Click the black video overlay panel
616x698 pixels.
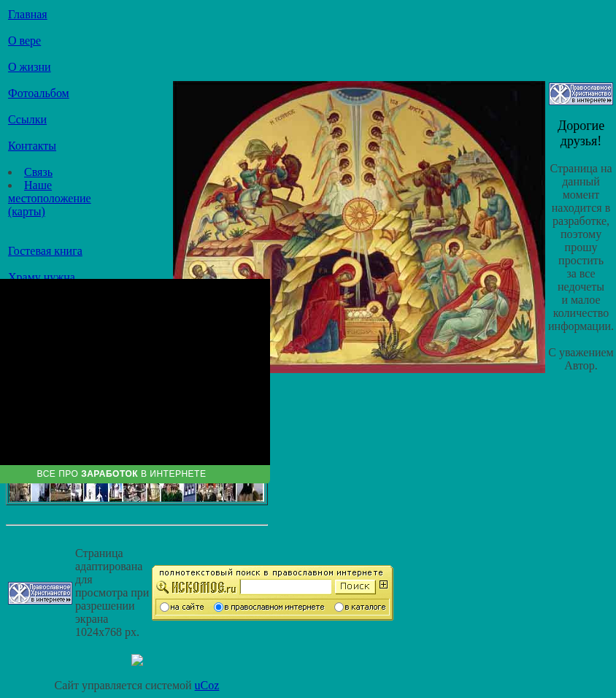(x=135, y=372)
